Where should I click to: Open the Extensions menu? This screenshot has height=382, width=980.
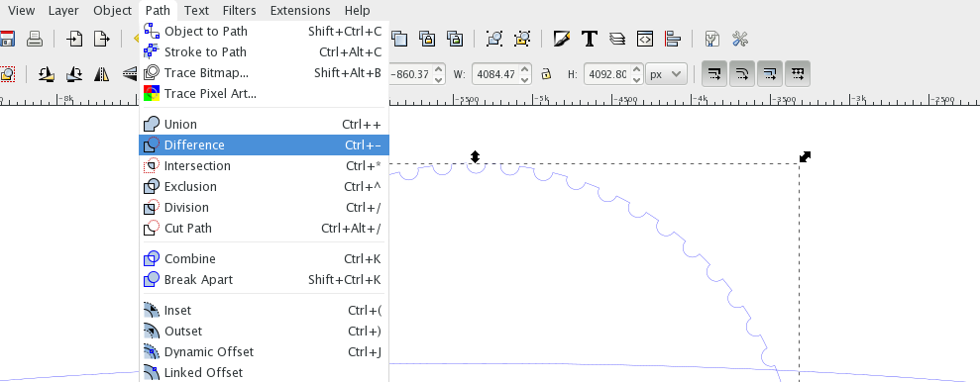(300, 10)
